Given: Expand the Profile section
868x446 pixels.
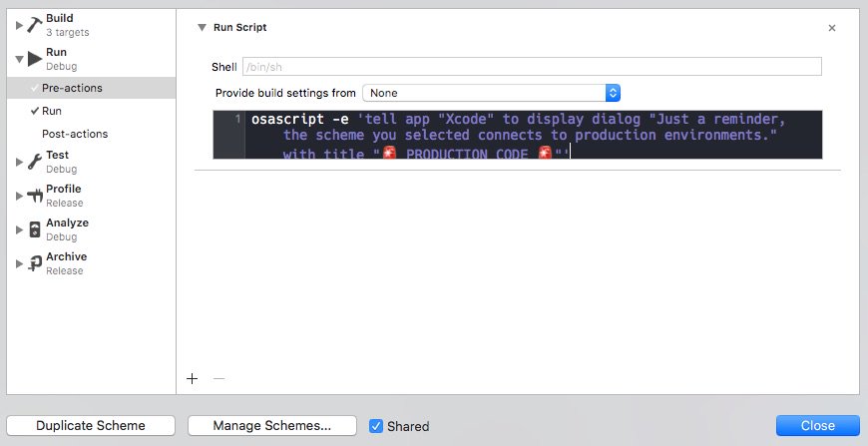Looking at the screenshot, I should coord(19,196).
